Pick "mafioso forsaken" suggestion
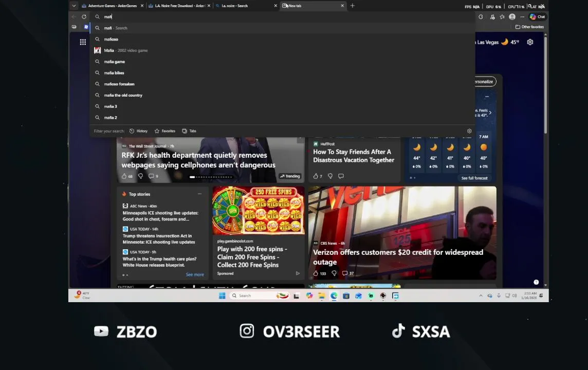The width and height of the screenshot is (588, 370). (282, 84)
